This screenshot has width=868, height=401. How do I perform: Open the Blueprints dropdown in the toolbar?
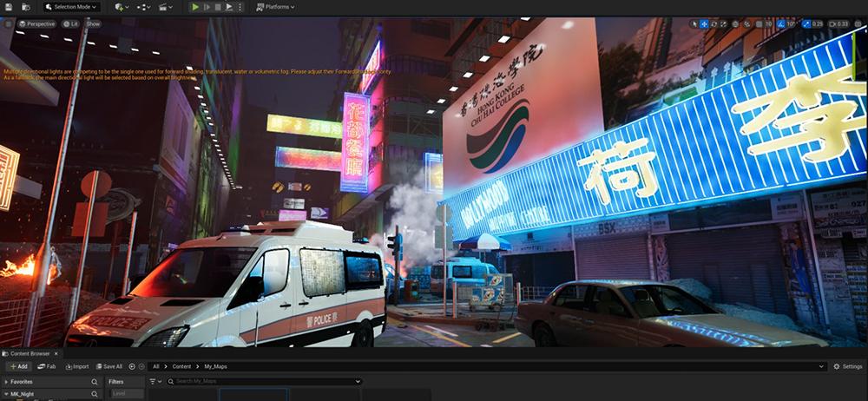pyautogui.click(x=143, y=7)
